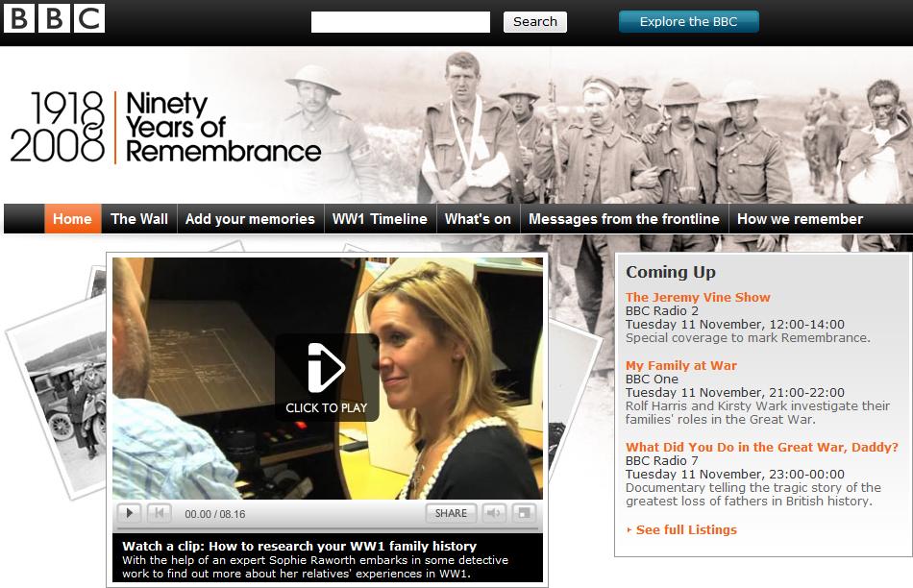Screen dimensions: 913x588
Task: Go to the WW1 Timeline tab
Action: pyautogui.click(x=380, y=219)
